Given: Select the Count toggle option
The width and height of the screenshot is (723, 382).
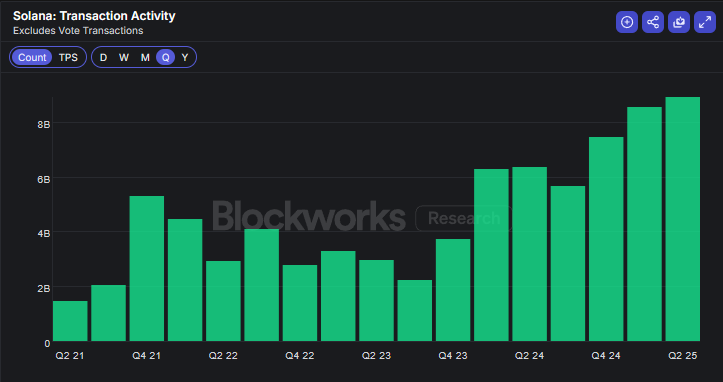Looking at the screenshot, I should pos(32,57).
